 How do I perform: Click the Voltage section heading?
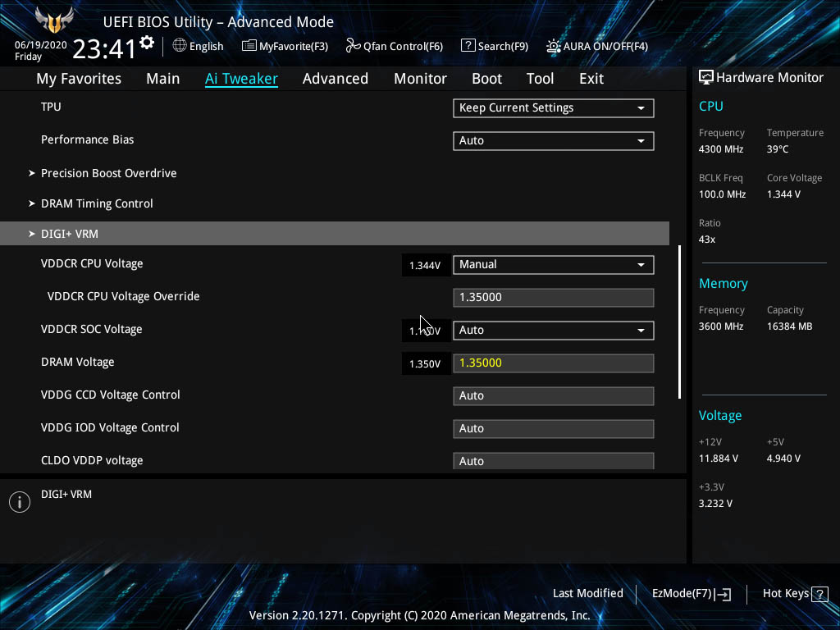(x=720, y=416)
